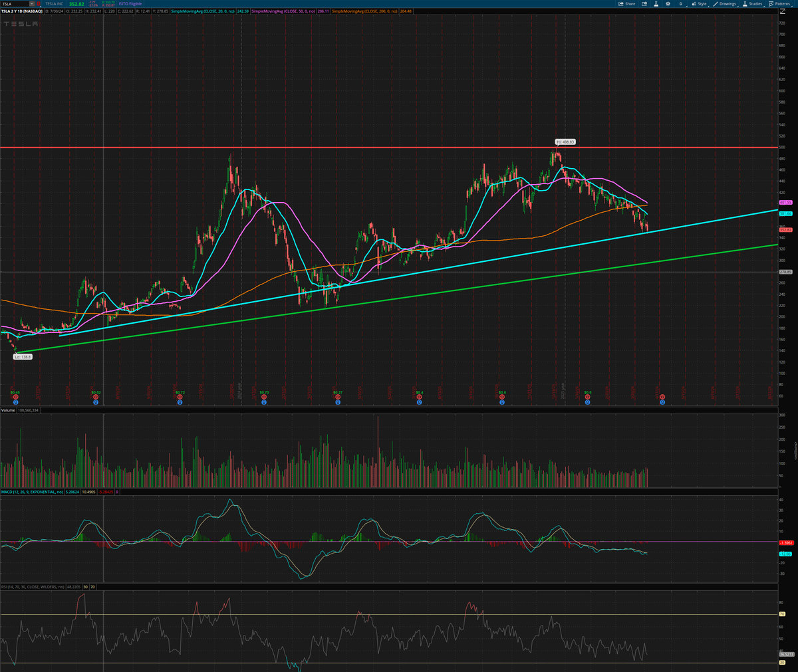
Task: Click the Hi: 498.83 price bubble
Action: 565,142
